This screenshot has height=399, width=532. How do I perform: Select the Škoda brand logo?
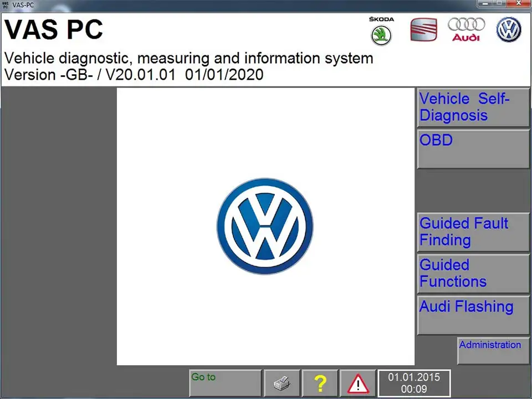coord(381,30)
